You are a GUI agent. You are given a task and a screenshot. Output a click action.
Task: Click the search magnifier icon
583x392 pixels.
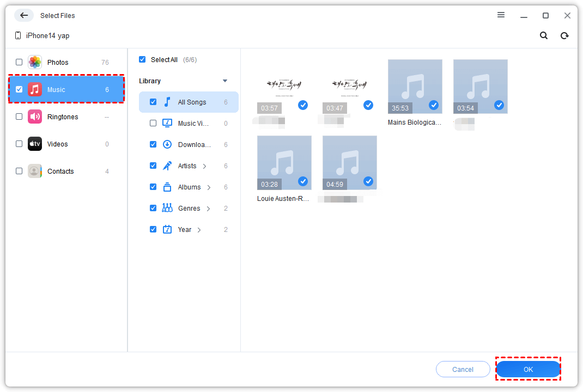point(543,36)
